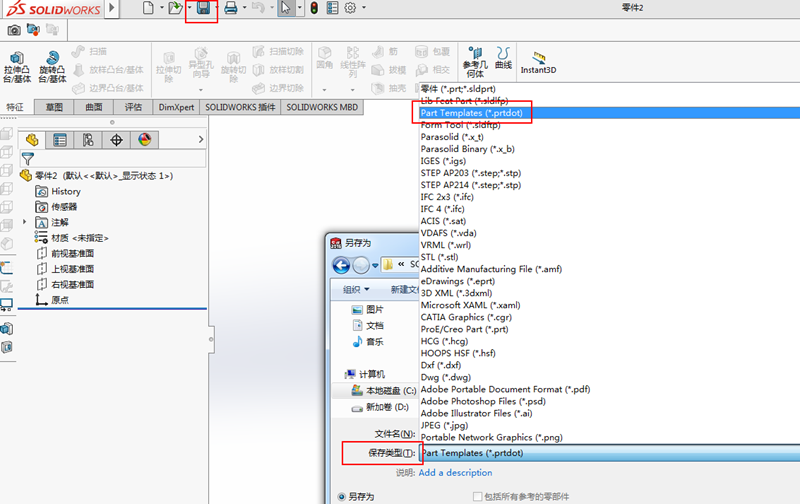Screen dimensions: 800x504
Task: Open the Fillet (圆角) dropdown arrow
Action: point(324,90)
